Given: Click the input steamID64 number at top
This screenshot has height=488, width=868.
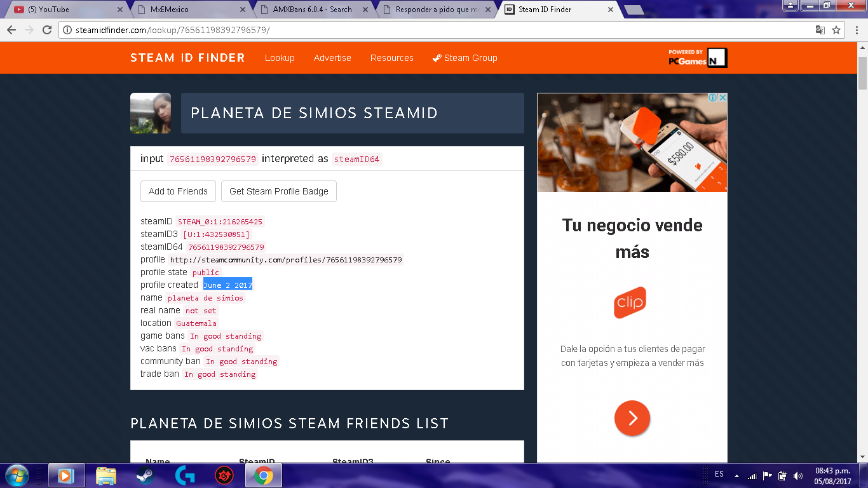Looking at the screenshot, I should (213, 159).
